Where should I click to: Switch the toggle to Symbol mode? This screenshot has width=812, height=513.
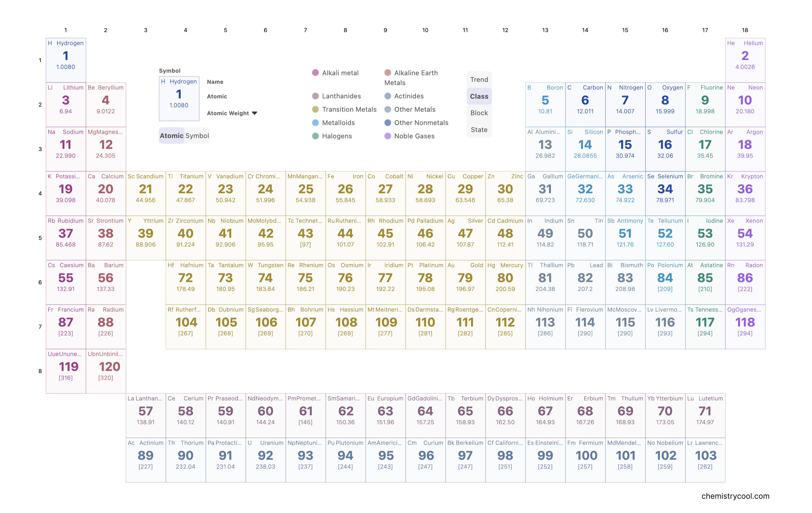197,135
